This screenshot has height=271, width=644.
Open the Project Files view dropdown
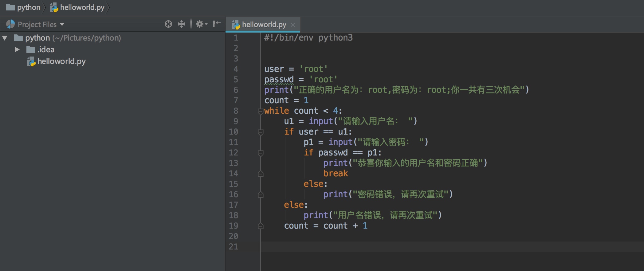[x=62, y=24]
